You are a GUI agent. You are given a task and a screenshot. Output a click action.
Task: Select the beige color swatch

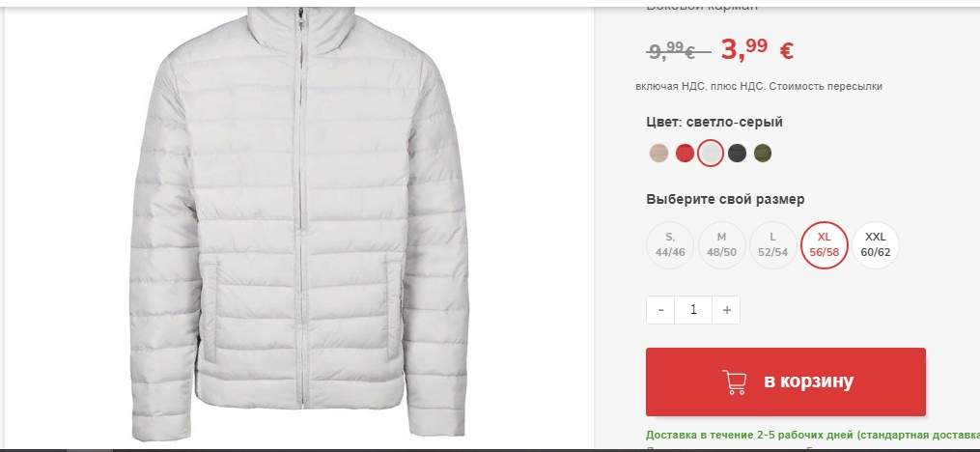click(x=658, y=154)
